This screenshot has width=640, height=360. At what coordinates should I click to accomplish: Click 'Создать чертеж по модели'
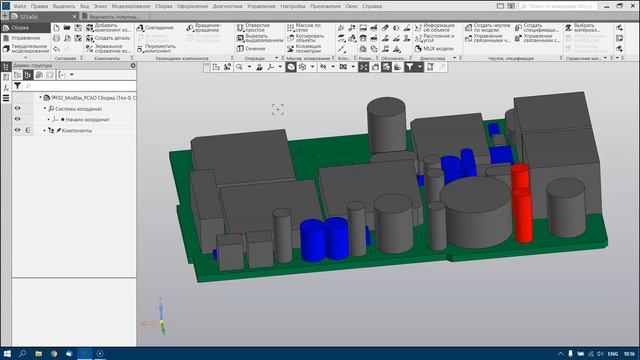click(488, 28)
